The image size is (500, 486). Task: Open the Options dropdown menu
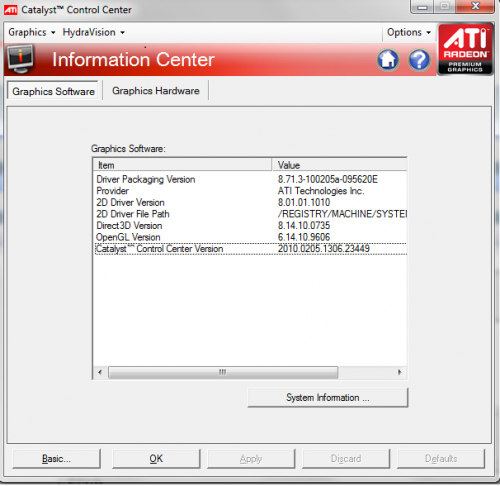pyautogui.click(x=409, y=32)
